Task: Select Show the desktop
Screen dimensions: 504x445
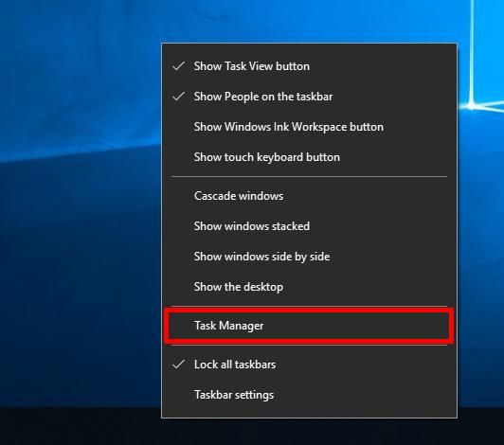Action: coord(309,287)
